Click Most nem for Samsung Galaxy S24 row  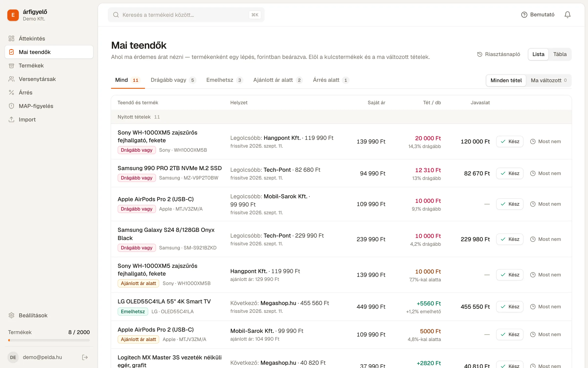tap(545, 239)
